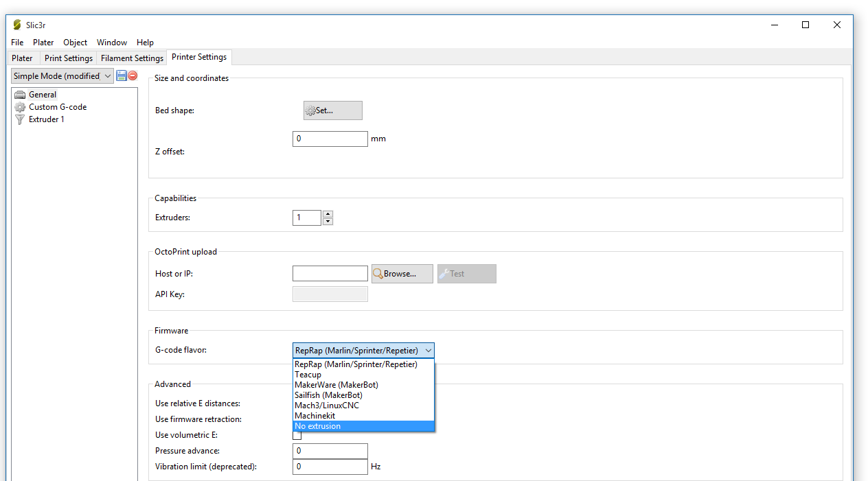Screen dimensions: 868x481
Task: Click Browse button for OctoPrint host
Action: coord(402,274)
